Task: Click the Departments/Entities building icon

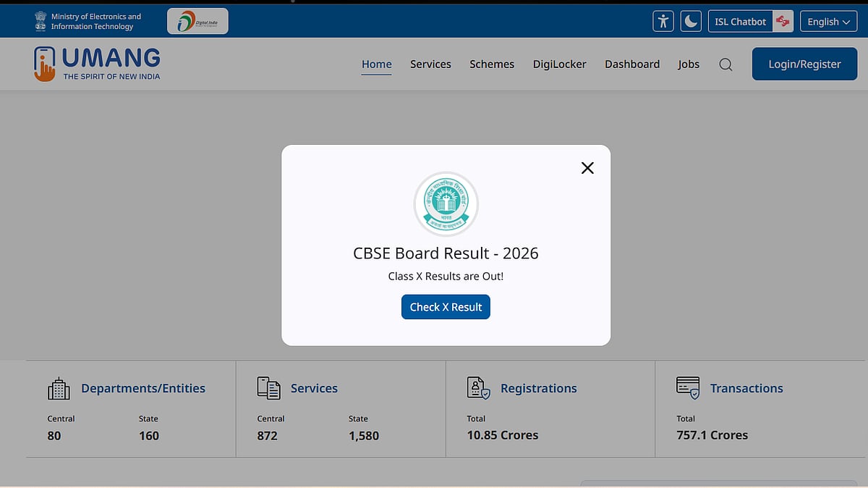Action: (59, 389)
